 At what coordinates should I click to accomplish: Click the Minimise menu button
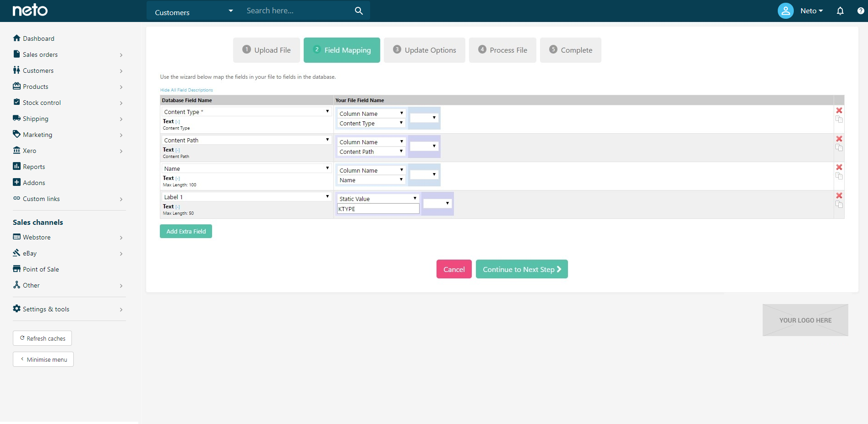coord(43,359)
